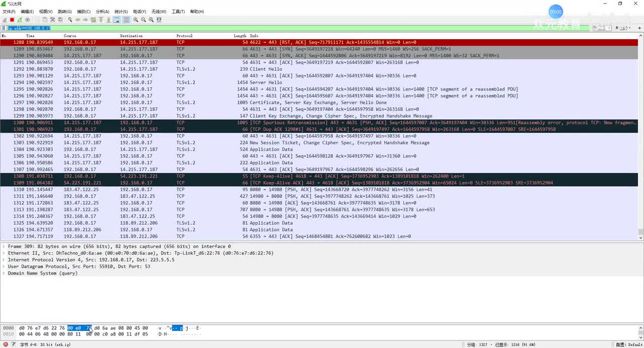Expand the User Datagram Protocol row

[x=4, y=267]
